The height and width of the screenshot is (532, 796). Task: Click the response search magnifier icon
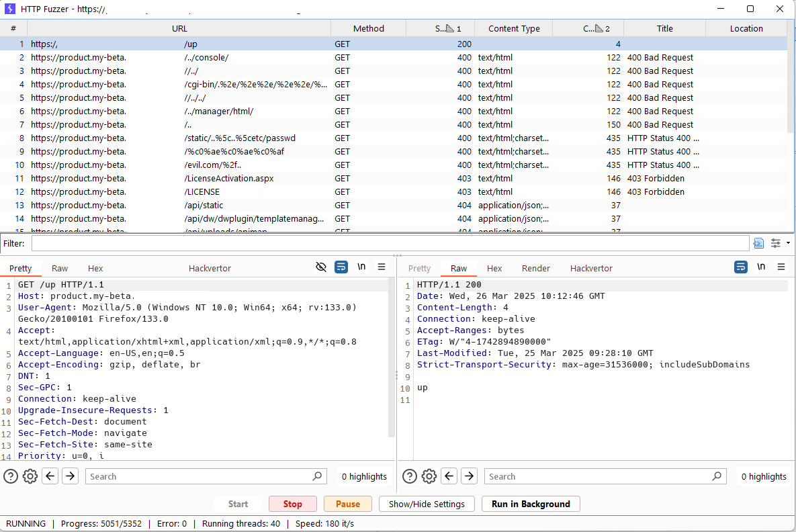pos(717,476)
